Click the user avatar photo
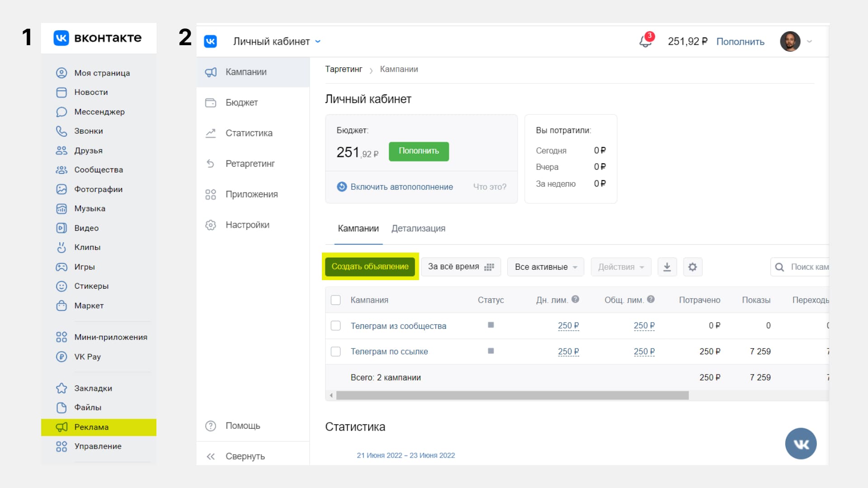 coord(790,42)
